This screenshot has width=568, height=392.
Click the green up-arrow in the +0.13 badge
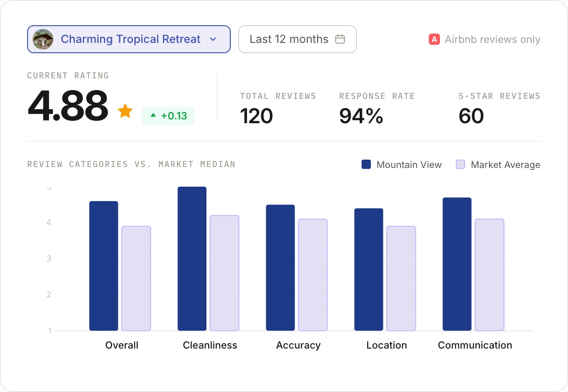[154, 116]
